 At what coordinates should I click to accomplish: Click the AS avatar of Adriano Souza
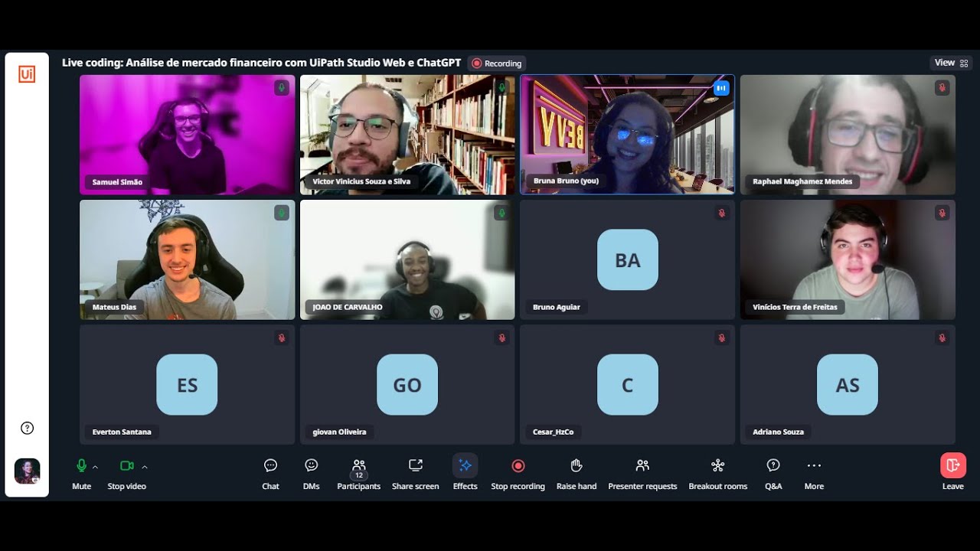pos(848,384)
